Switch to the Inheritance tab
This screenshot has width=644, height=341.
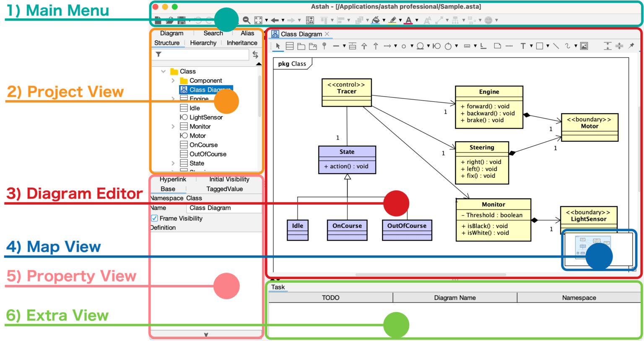(x=242, y=43)
